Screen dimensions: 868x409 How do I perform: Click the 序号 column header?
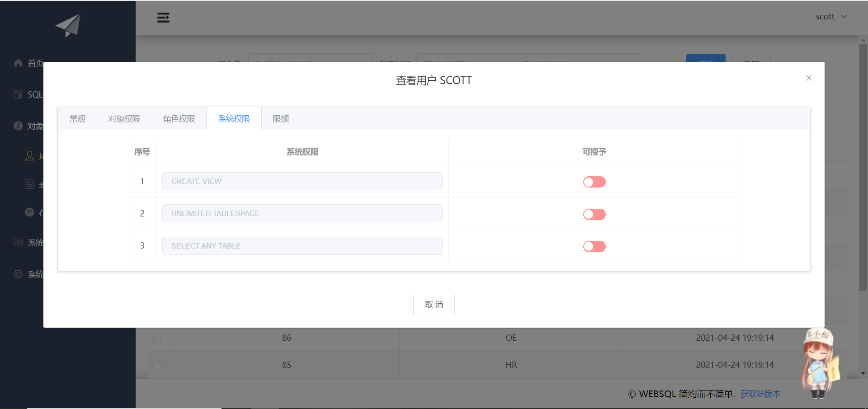[142, 152]
